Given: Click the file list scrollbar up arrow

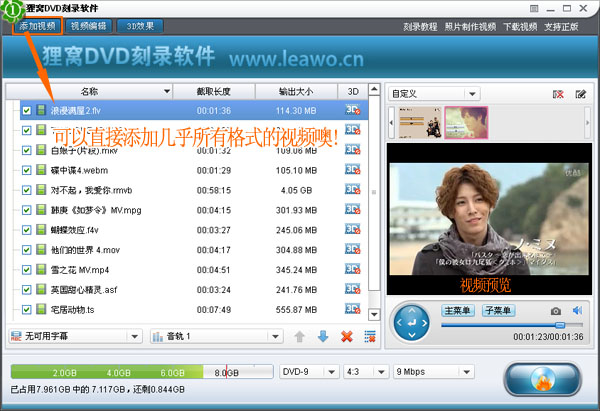Looking at the screenshot, I should (374, 89).
